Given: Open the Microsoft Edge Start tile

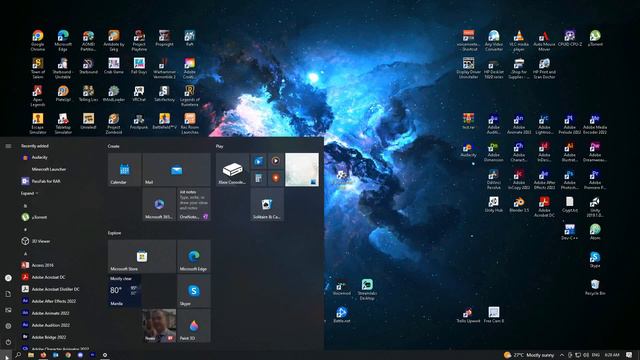Looking at the screenshot, I should tap(194, 256).
